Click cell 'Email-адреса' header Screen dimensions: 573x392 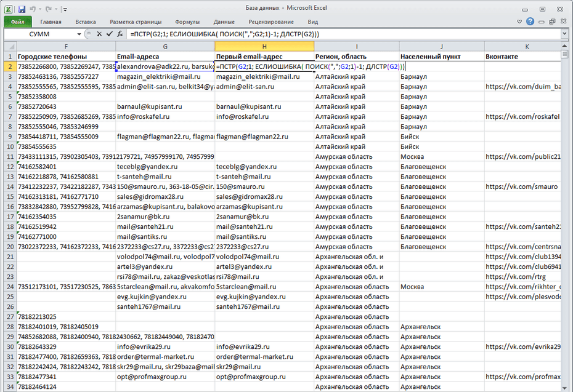[165, 57]
